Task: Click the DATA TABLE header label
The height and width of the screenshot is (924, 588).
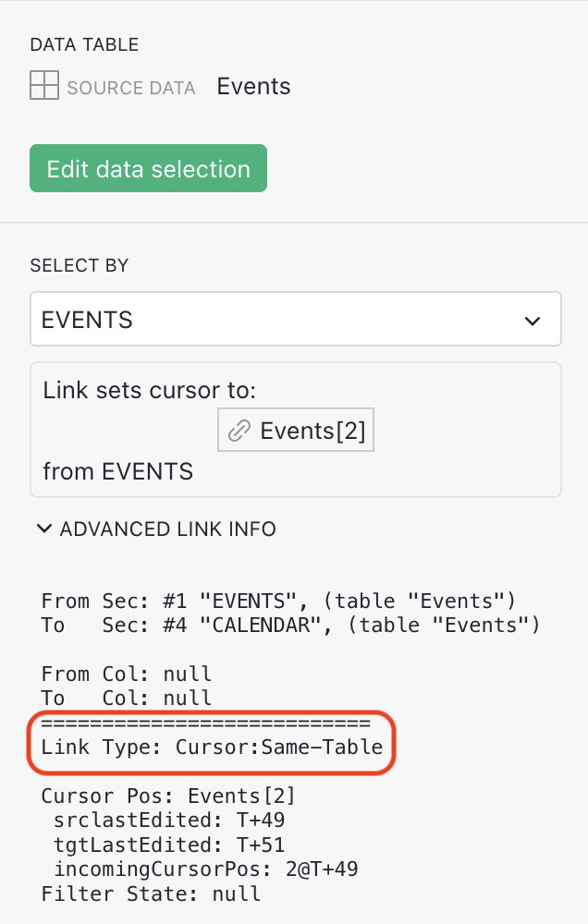Action: [x=84, y=44]
